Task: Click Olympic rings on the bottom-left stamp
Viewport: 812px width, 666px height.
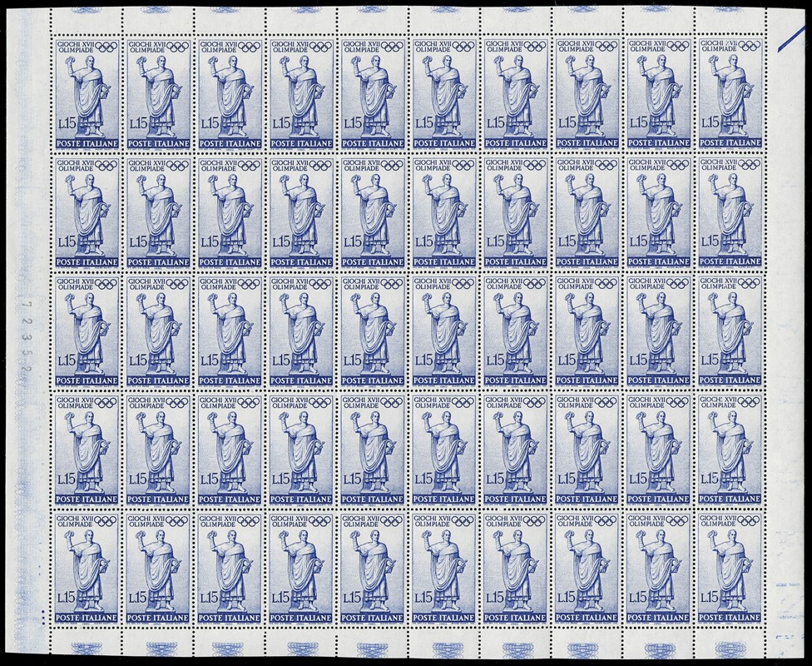Action: click(x=105, y=521)
